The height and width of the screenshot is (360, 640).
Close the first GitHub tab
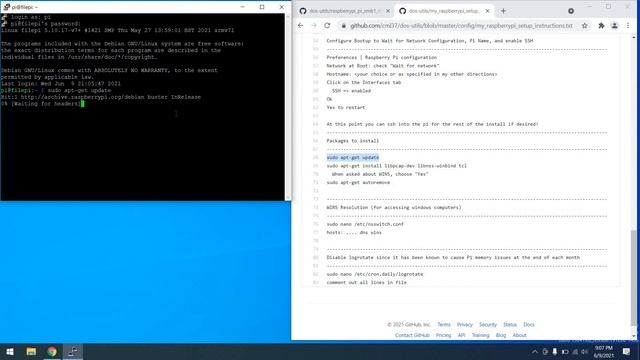(388, 11)
